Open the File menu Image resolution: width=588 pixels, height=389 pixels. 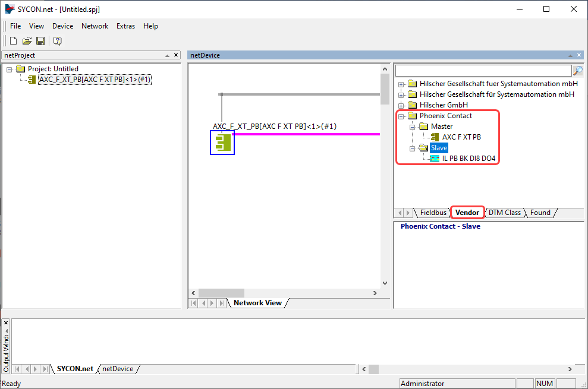(x=15, y=26)
